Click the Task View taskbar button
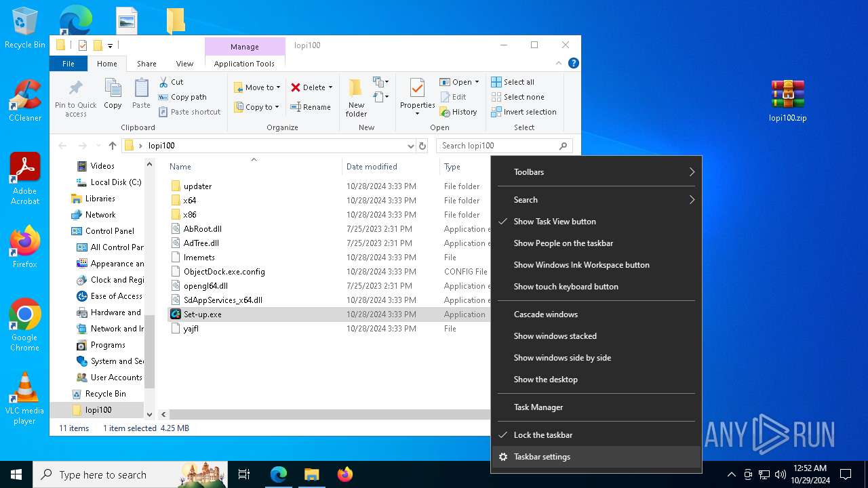This screenshot has width=868, height=488. coord(244,474)
